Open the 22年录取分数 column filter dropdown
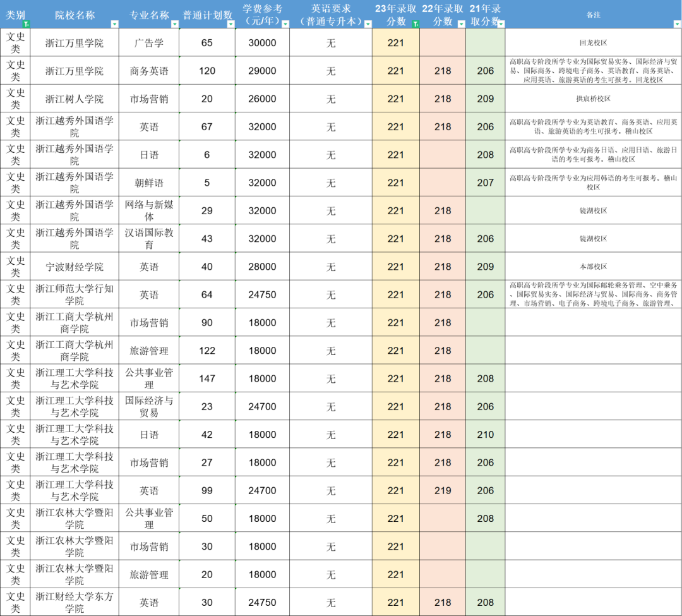 [461, 24]
